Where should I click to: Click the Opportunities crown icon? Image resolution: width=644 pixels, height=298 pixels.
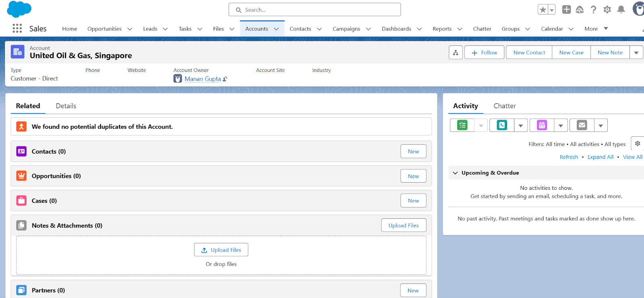(21, 176)
